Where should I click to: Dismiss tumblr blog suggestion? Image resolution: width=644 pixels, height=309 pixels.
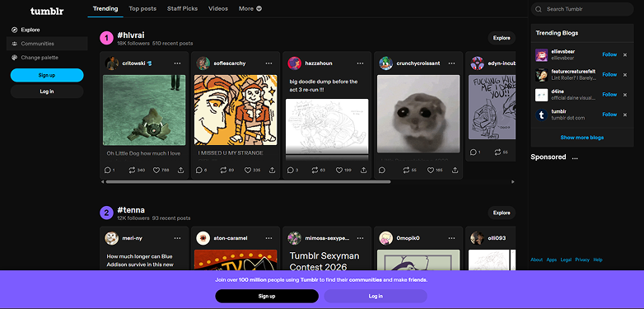pyautogui.click(x=625, y=115)
